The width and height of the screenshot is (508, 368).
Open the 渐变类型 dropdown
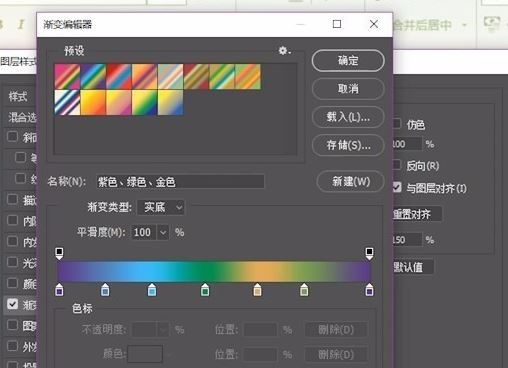click(x=161, y=207)
